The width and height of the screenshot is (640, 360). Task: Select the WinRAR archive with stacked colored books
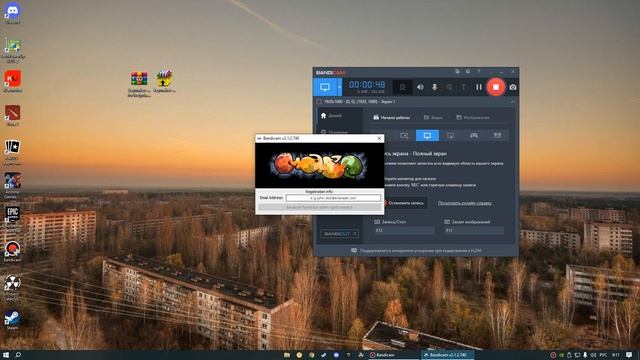point(139,84)
